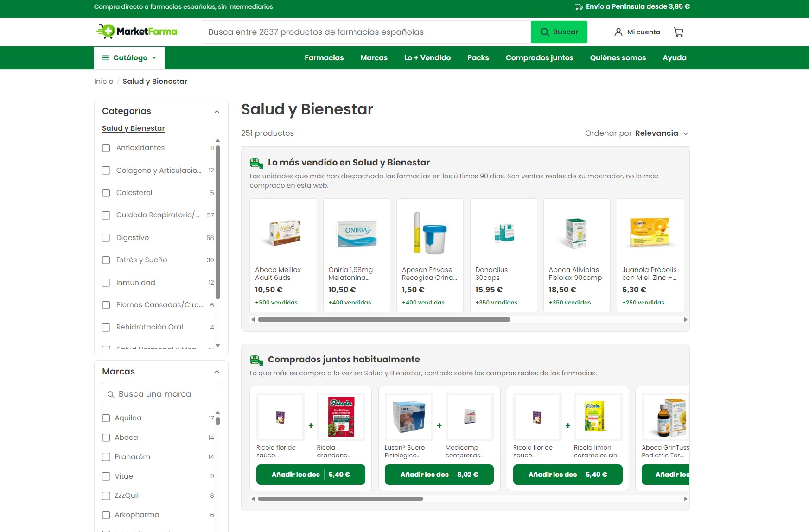Open the Catálogo dropdown menu
The width and height of the screenshot is (809, 532).
129,57
